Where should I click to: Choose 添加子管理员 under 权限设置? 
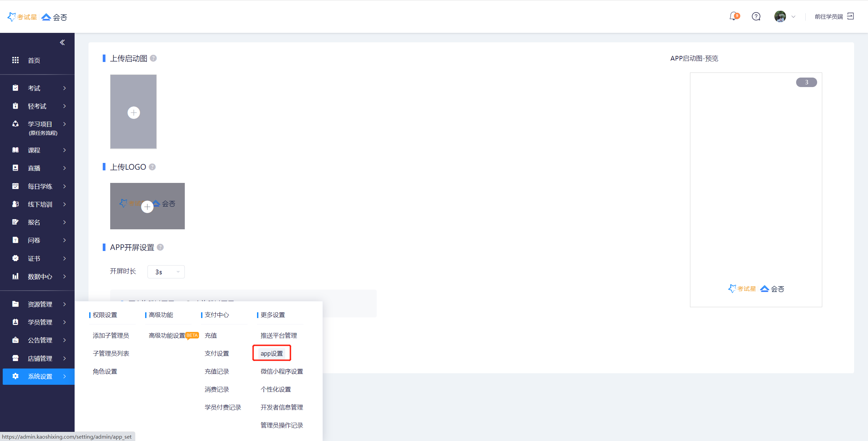(111, 335)
